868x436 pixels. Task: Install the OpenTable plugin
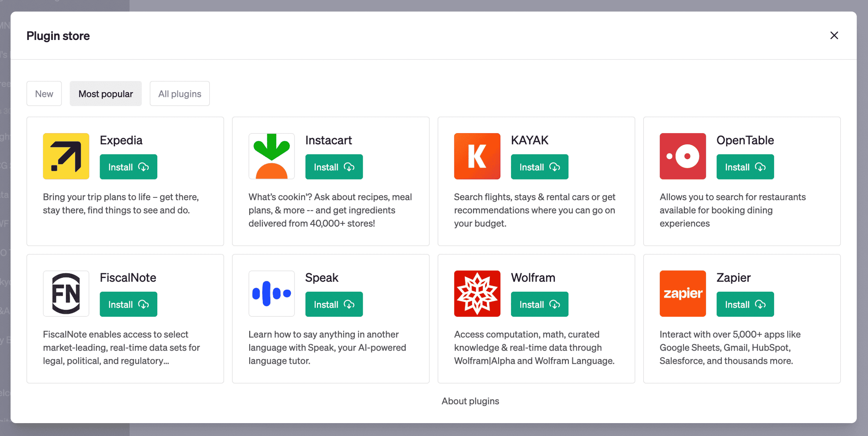[x=745, y=167]
